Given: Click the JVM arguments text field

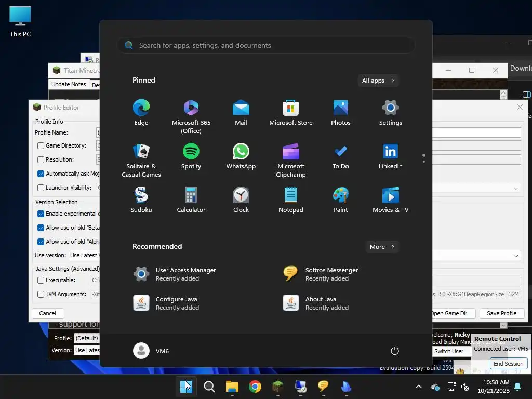Looking at the screenshot, I should point(476,294).
